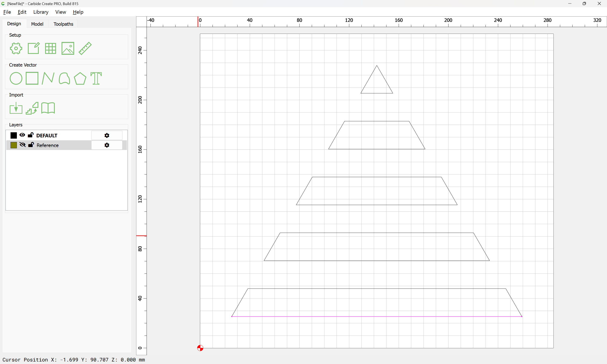Switch to the Toolpaths tab
This screenshot has height=364, width=607.
pyautogui.click(x=63, y=24)
